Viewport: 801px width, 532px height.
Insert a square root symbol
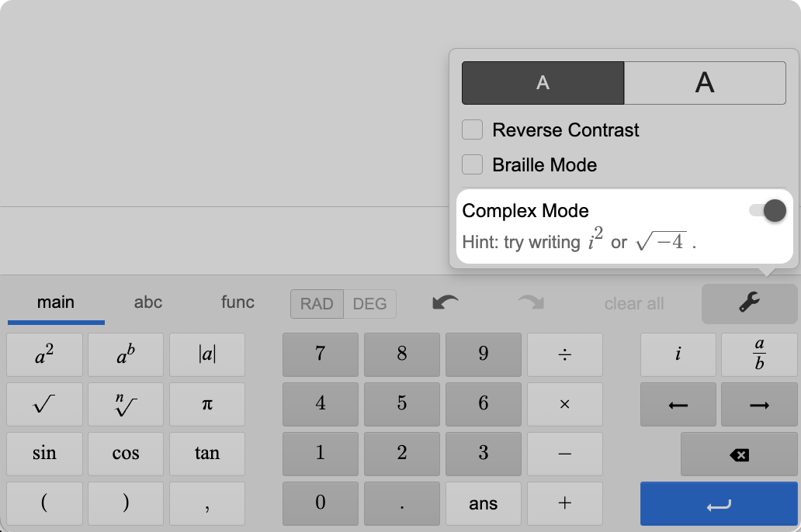44,405
